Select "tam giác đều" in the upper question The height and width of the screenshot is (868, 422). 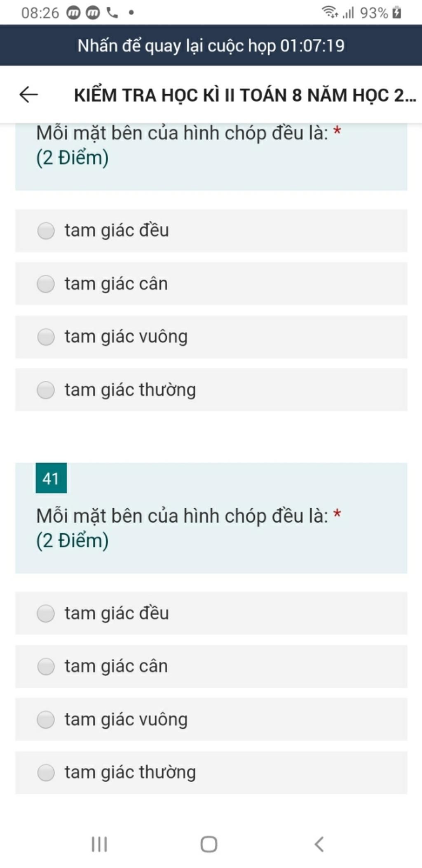tap(211, 231)
